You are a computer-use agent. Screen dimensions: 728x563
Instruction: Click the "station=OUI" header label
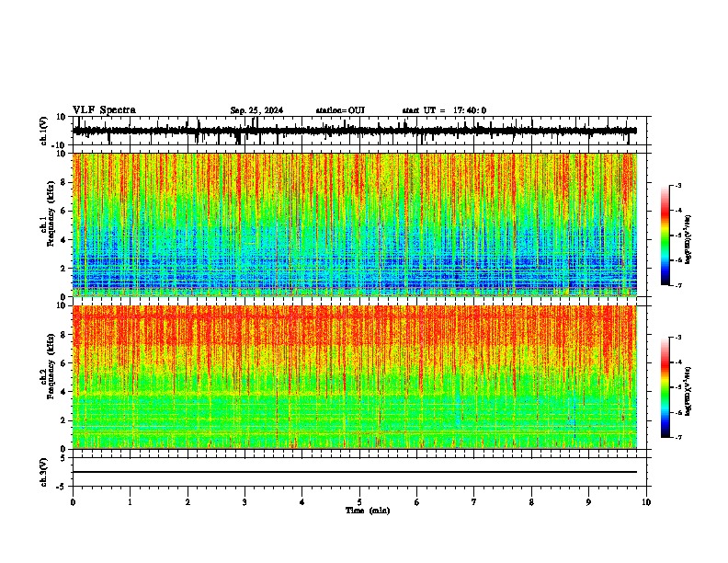point(340,110)
